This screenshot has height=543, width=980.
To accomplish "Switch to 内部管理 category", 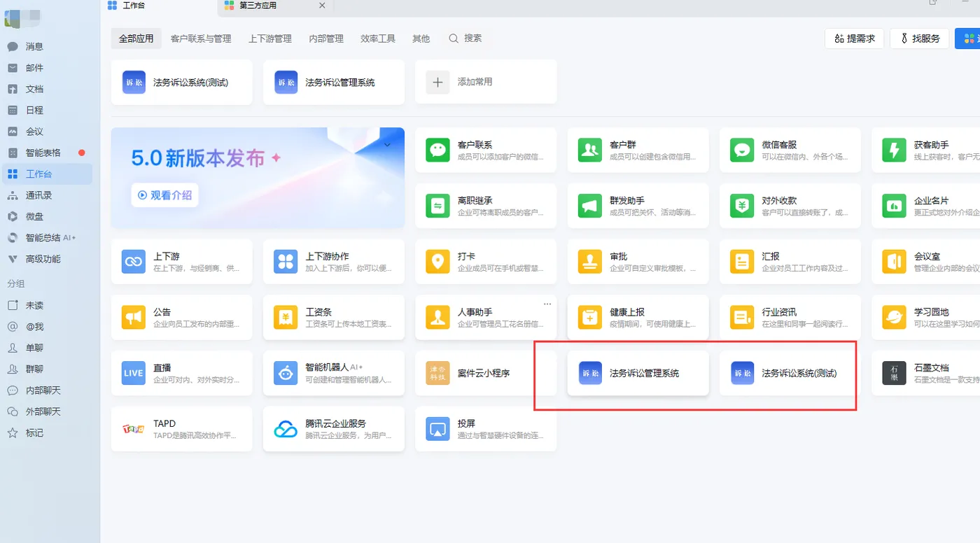I will click(326, 38).
